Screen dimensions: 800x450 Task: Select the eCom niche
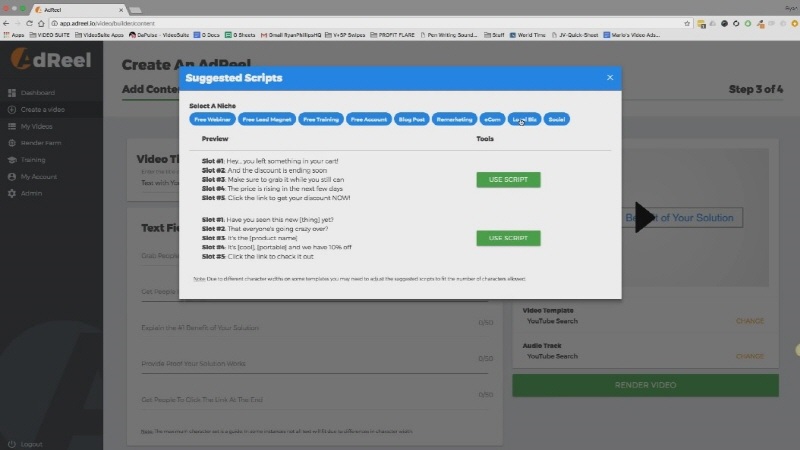click(x=492, y=119)
